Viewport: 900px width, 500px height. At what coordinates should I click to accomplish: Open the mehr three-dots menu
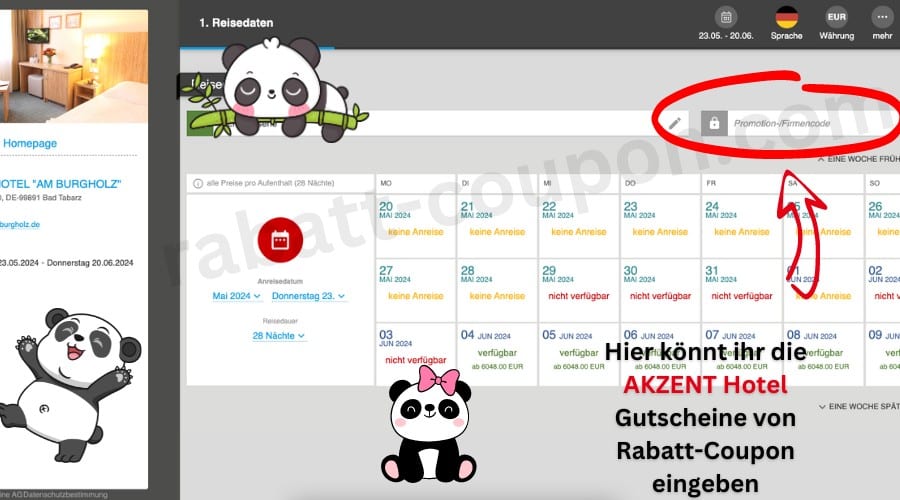[881, 17]
